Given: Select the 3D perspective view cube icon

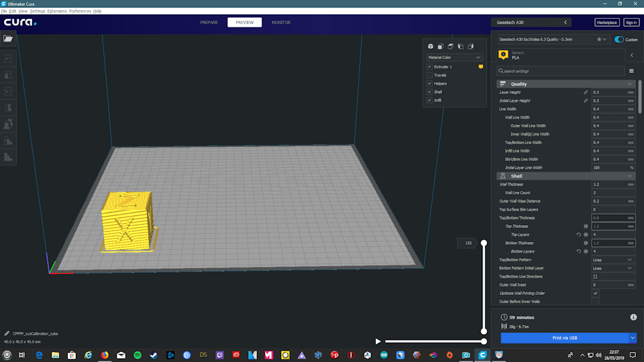Looking at the screenshot, I should tap(431, 46).
